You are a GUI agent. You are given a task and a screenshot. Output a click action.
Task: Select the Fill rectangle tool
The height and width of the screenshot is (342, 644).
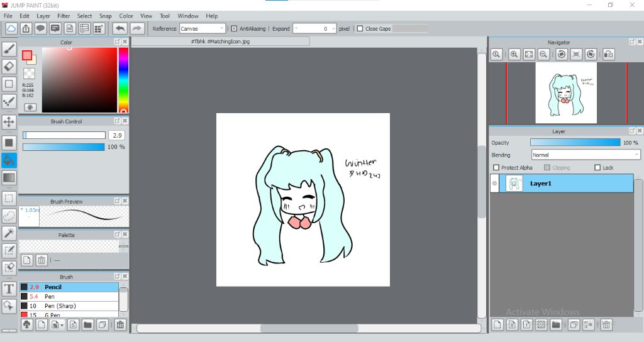9,143
